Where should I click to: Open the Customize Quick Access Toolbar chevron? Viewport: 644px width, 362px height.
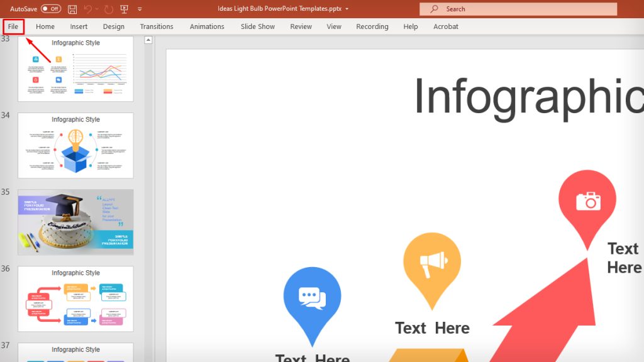point(140,9)
